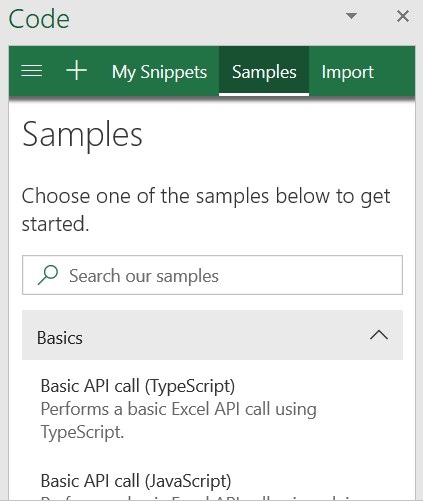Focus the Search our samples field

212,275
